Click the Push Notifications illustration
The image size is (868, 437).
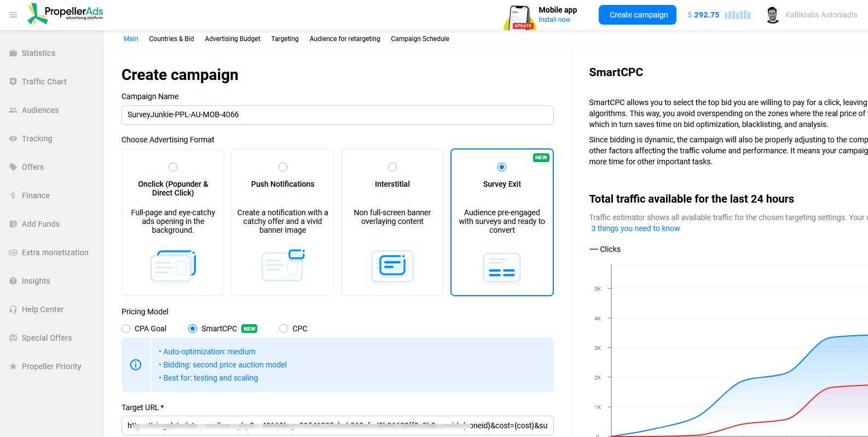283,265
